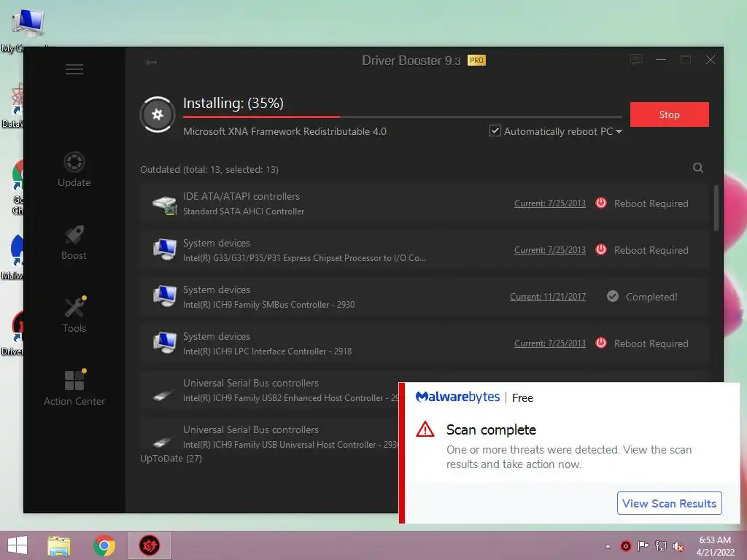Click Driver Booster system tray icon
This screenshot has width=747, height=560.
(x=625, y=546)
